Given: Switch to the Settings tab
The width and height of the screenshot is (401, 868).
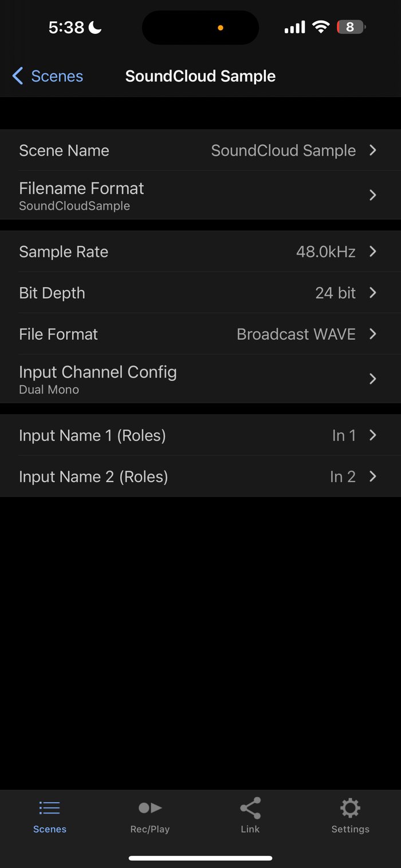Looking at the screenshot, I should tap(350, 815).
